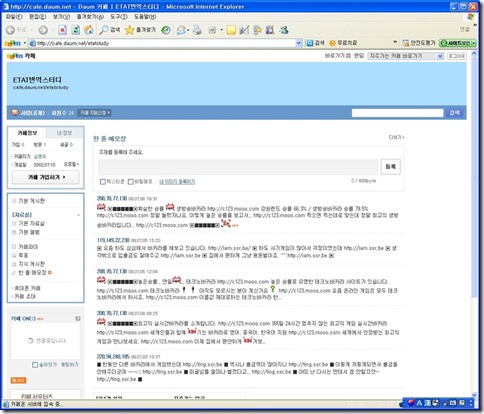The height and width of the screenshot is (414, 484).
Task: Click the one-line memo text input
Action: click(x=238, y=167)
